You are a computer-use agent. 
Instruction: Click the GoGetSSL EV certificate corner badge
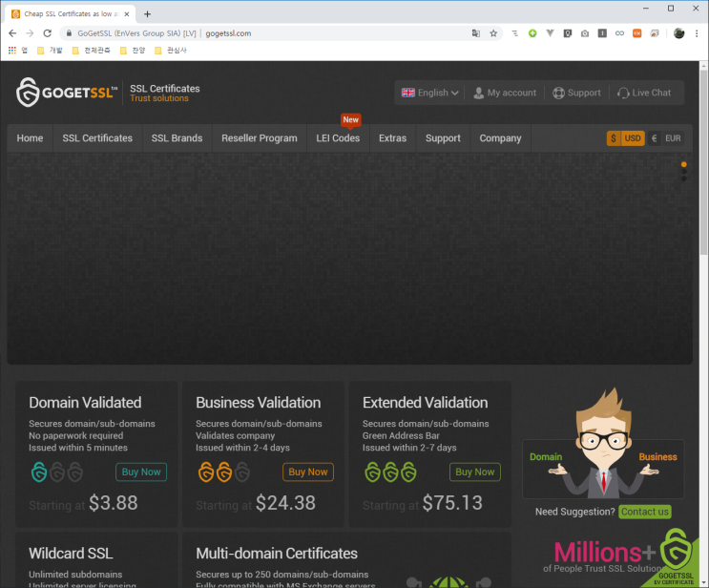pyautogui.click(x=675, y=558)
